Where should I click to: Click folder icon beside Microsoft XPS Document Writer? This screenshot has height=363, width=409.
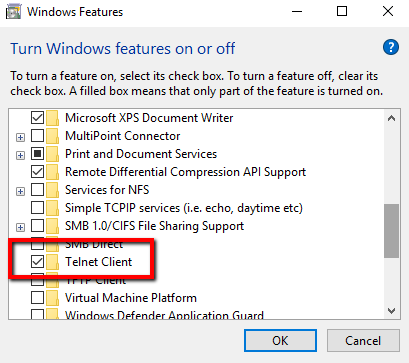point(52,118)
